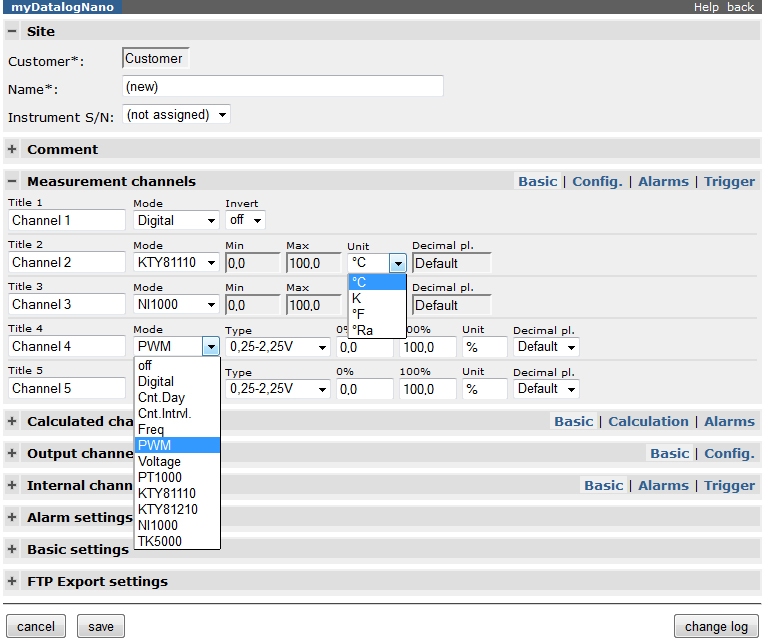Click the Channel 4 Unit field

tap(484, 347)
